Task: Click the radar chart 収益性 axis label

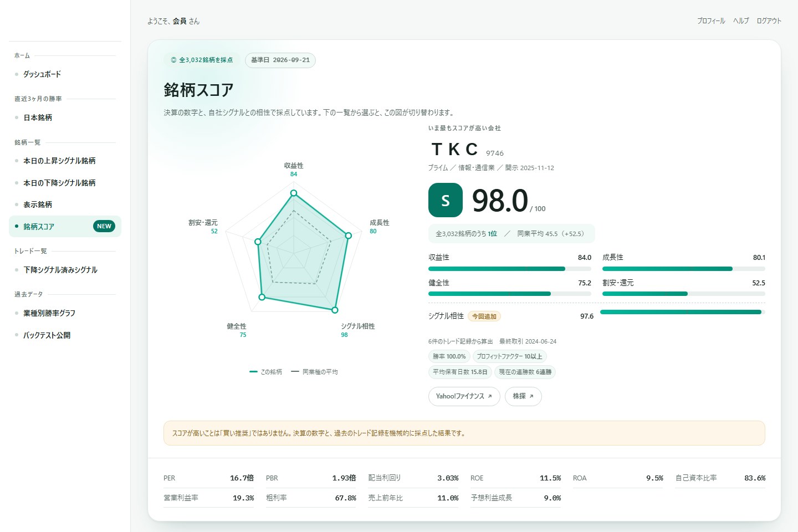Action: [294, 166]
